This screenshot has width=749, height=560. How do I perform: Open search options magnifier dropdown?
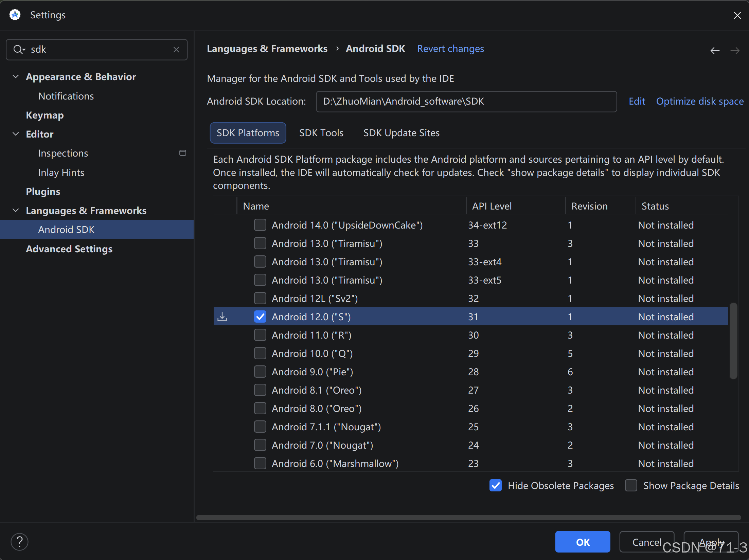[19, 50]
